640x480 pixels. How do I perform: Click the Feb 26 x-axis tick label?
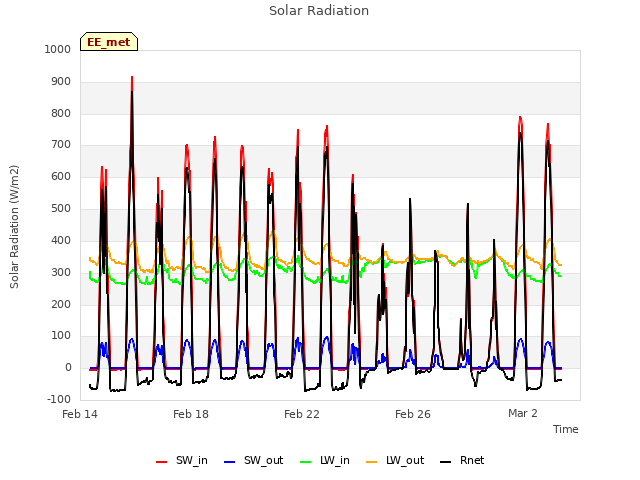(x=413, y=414)
